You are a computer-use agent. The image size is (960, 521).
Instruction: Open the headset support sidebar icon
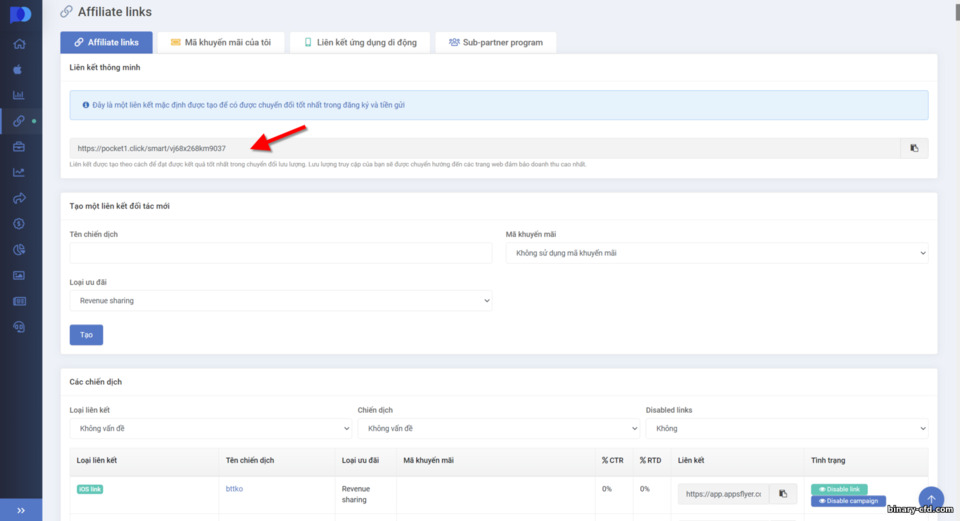click(x=19, y=327)
